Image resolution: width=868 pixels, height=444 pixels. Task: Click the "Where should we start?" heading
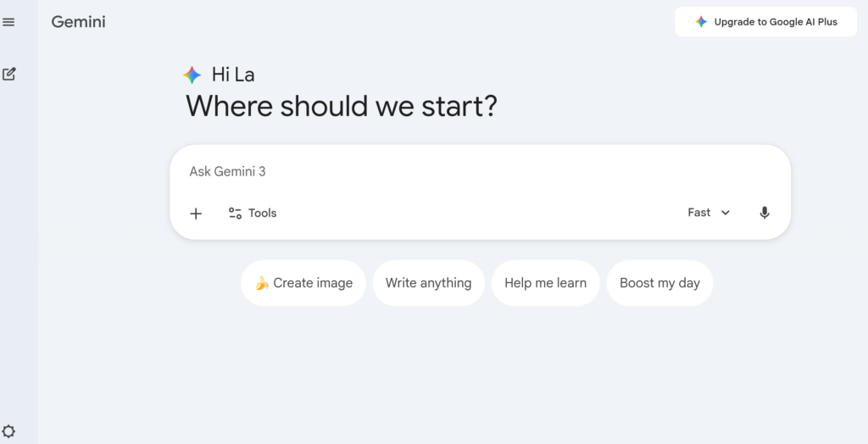tap(342, 107)
